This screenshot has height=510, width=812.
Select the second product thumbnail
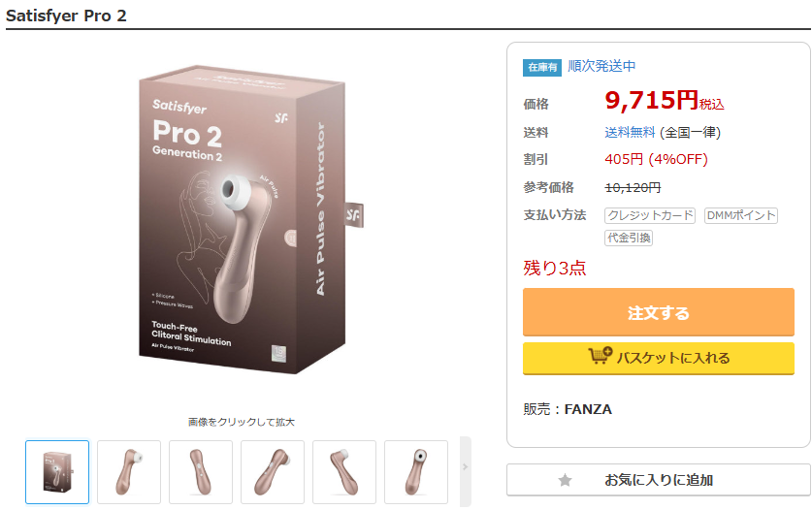pyautogui.click(x=129, y=472)
